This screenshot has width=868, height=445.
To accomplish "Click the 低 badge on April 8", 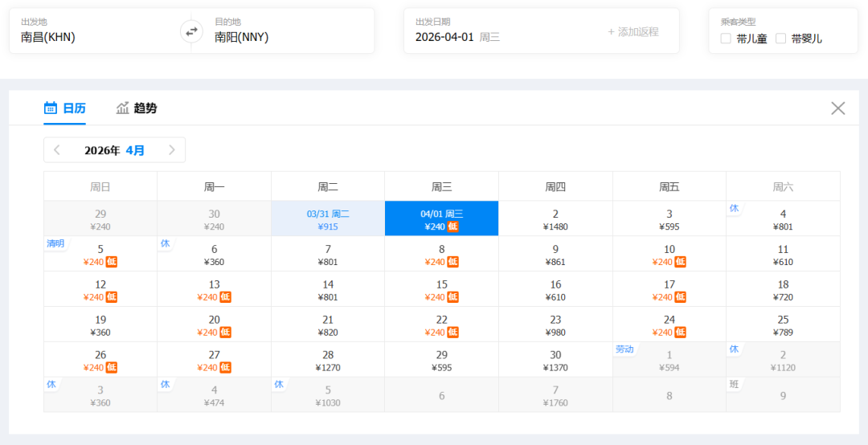I will pyautogui.click(x=453, y=262).
